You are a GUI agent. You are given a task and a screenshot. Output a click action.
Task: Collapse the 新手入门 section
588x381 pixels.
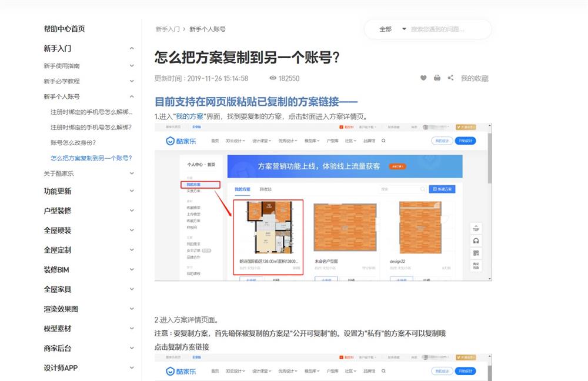pyautogui.click(x=132, y=48)
